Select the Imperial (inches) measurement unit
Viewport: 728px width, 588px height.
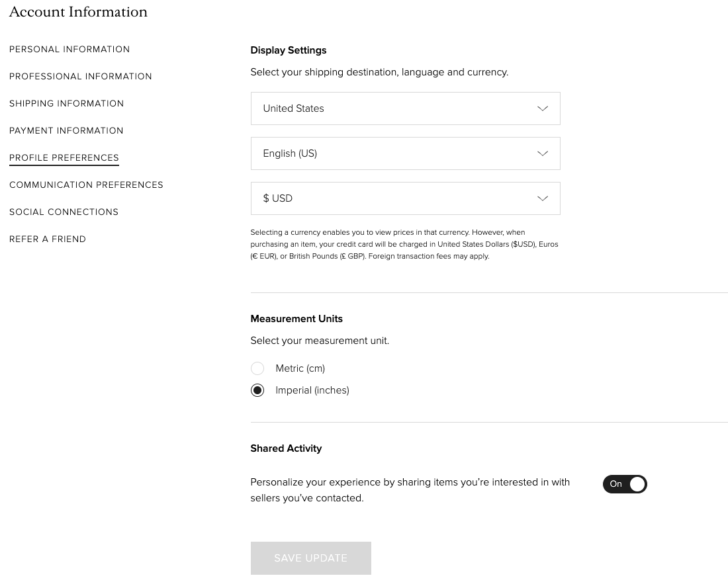pyautogui.click(x=257, y=390)
